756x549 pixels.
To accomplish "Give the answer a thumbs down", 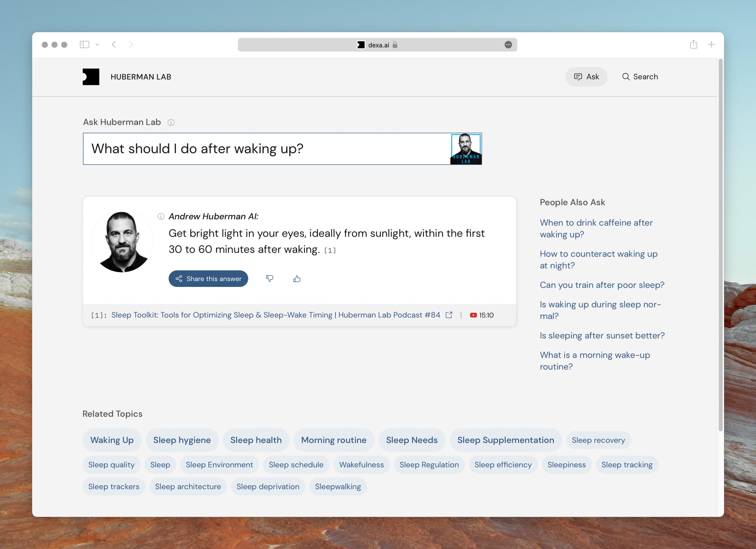I will [x=269, y=279].
